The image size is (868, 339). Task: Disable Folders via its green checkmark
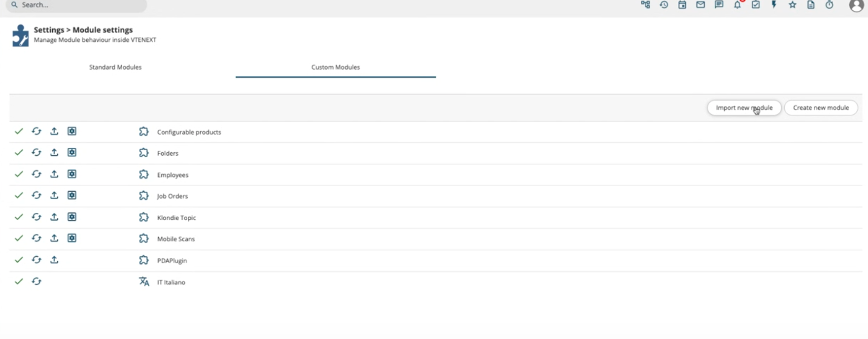(x=19, y=152)
